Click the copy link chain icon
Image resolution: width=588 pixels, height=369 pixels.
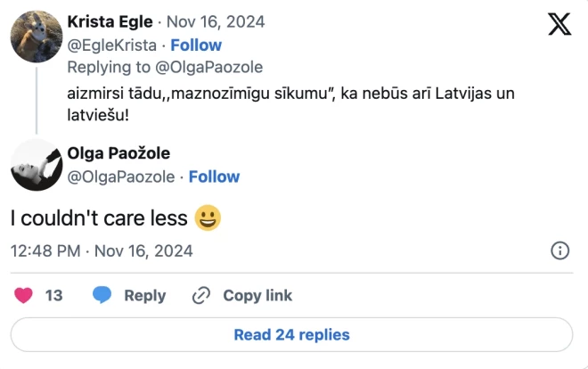(201, 295)
